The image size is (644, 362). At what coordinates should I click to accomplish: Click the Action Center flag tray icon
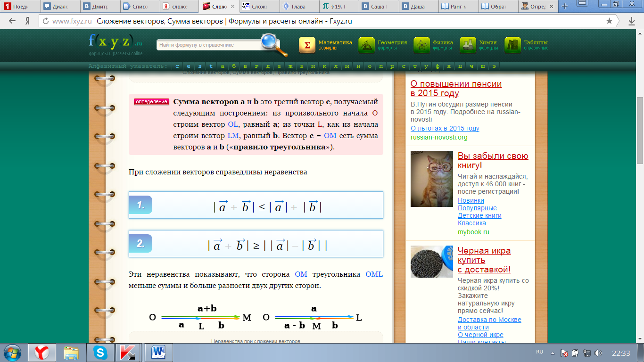564,353
